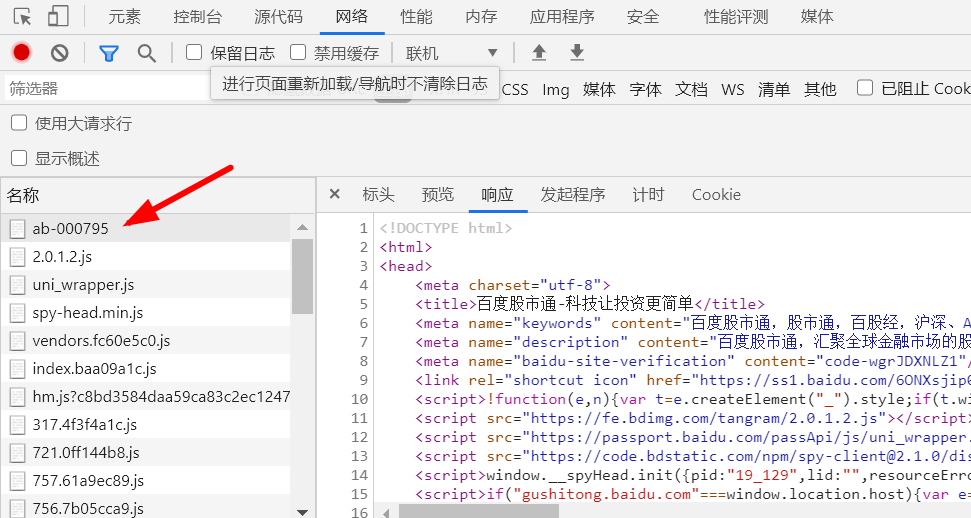Switch to 元素 panel tab
Viewport: 971px width, 518px height.
click(x=124, y=17)
